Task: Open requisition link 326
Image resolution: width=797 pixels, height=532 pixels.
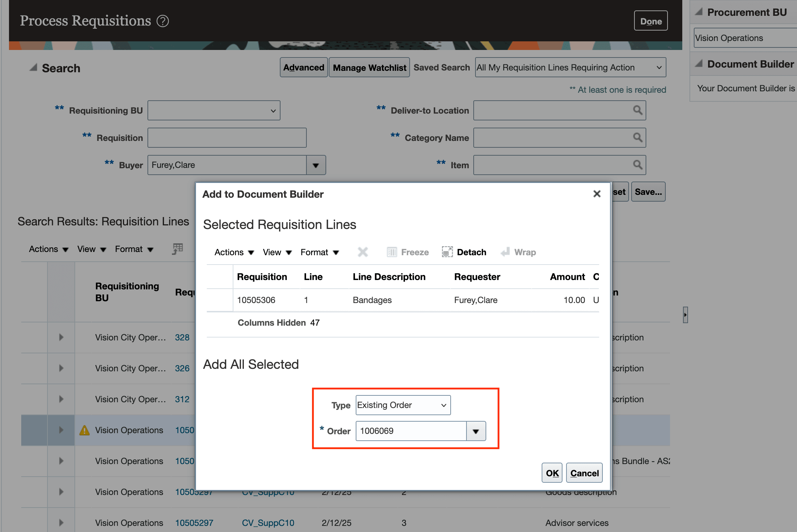Action: (x=182, y=368)
